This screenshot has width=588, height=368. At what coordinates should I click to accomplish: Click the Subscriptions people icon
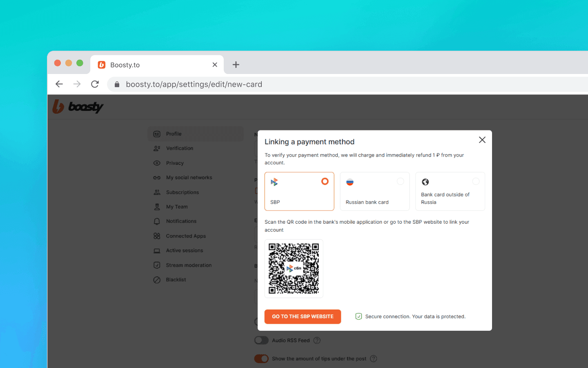(x=157, y=192)
